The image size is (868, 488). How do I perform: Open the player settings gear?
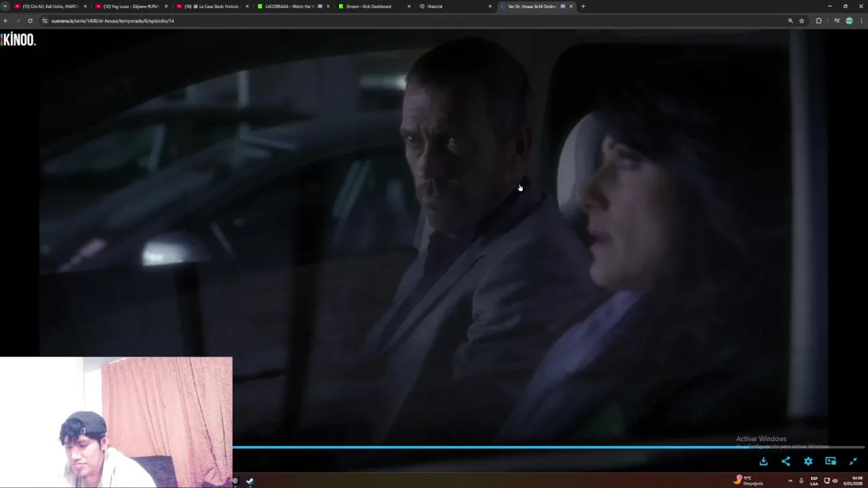pos(808,461)
